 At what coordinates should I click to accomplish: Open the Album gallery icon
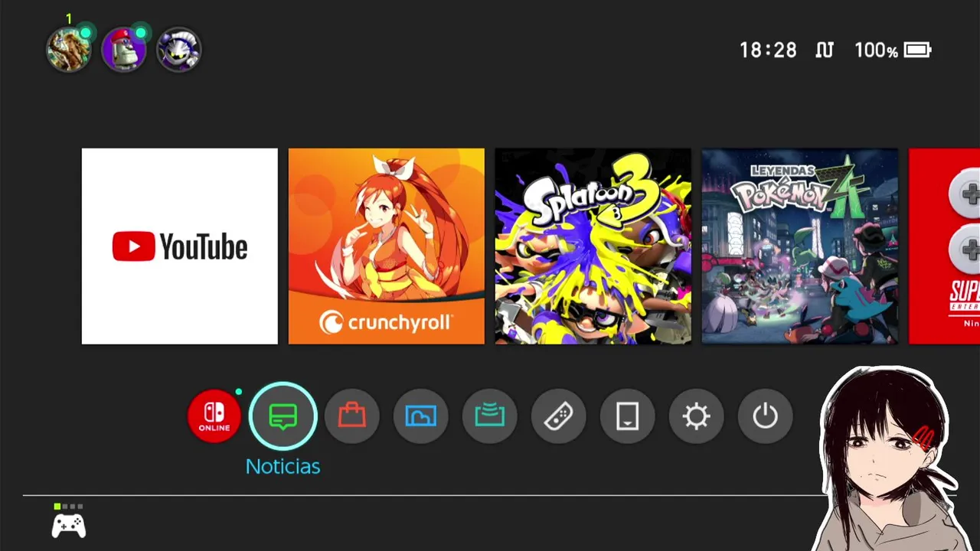pos(421,416)
